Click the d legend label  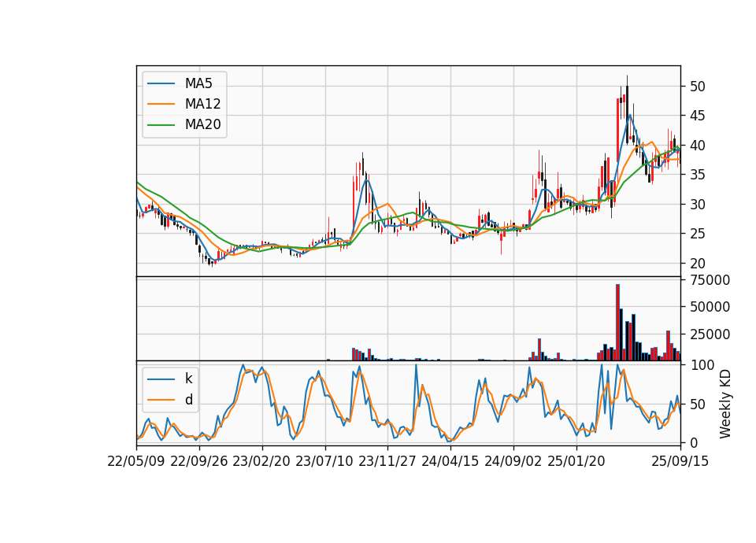[189, 400]
